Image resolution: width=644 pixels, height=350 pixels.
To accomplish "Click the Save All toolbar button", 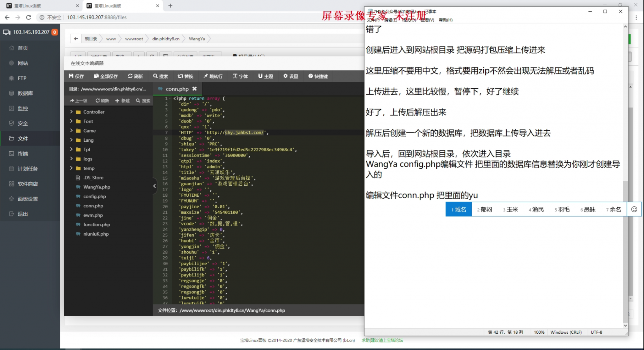I will coord(106,76).
